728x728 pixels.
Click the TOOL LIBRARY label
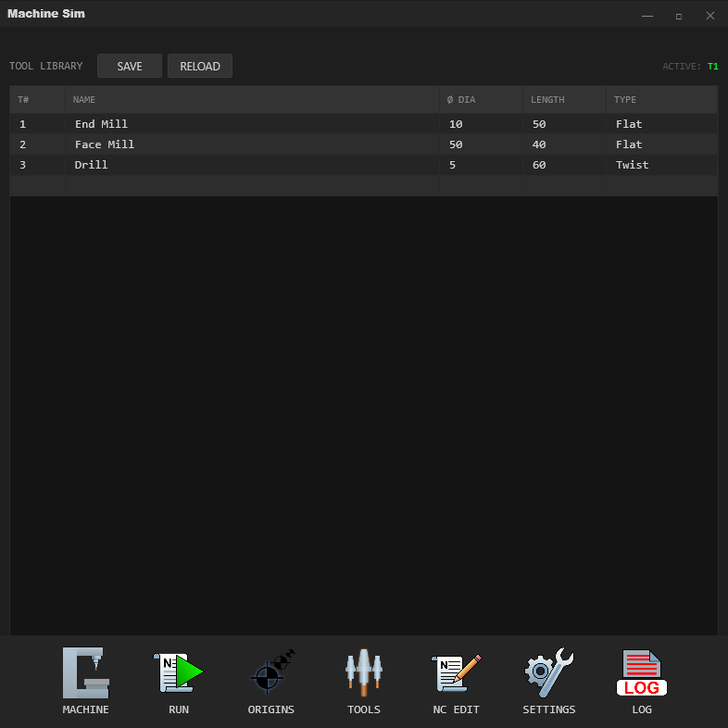[x=46, y=66]
